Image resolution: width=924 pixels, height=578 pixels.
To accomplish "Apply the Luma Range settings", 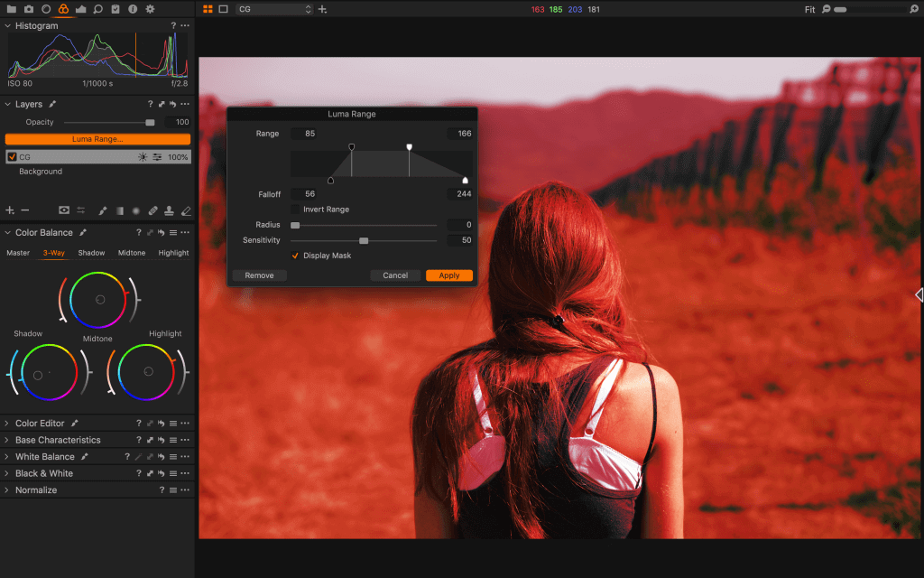I will (448, 275).
